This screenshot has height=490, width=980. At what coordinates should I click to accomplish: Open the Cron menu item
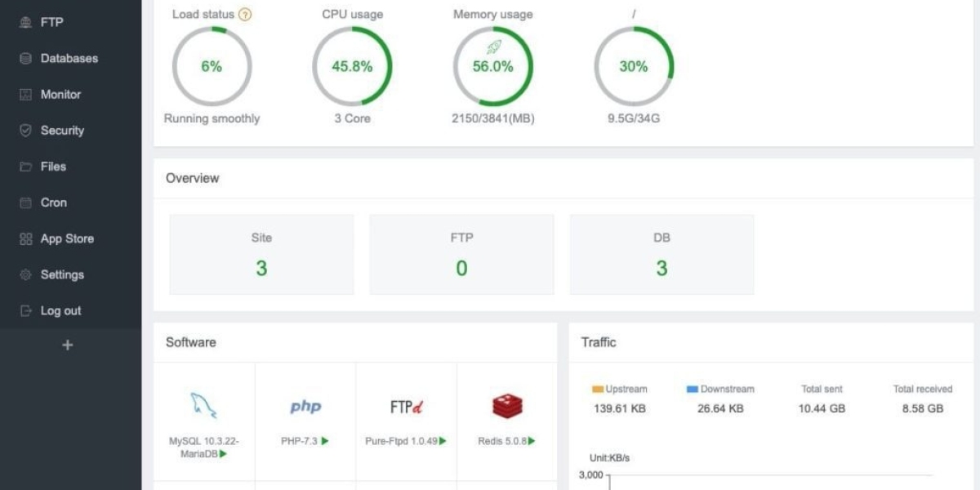point(53,203)
